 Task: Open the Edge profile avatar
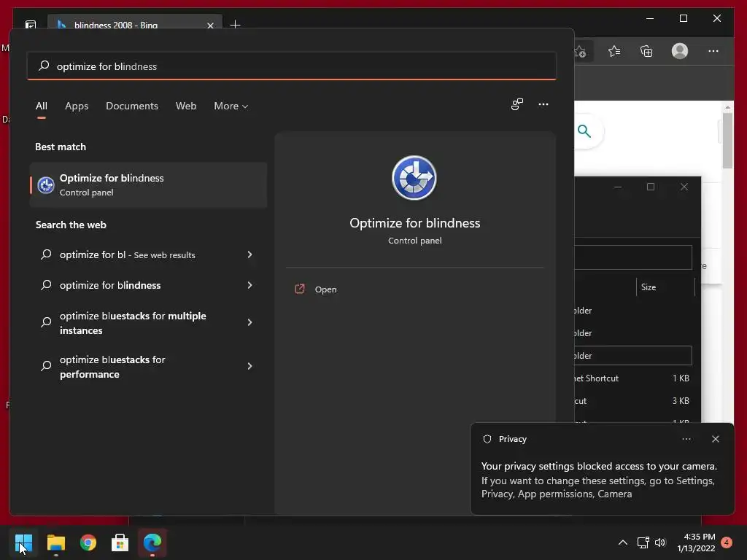pos(680,51)
